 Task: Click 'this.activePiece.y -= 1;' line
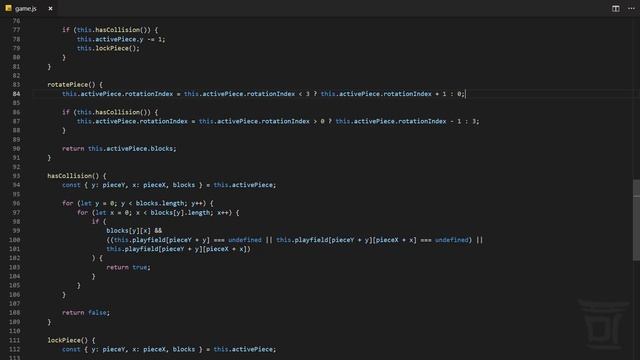121,39
